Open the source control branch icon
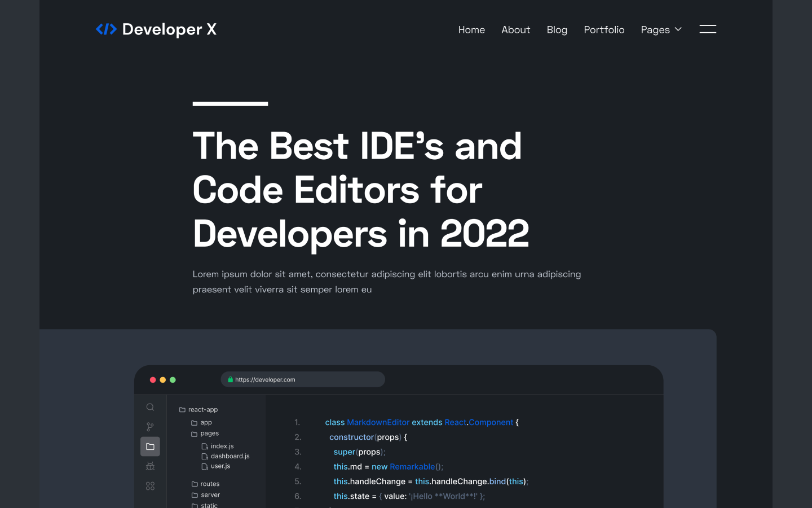The height and width of the screenshot is (508, 812). tap(150, 427)
